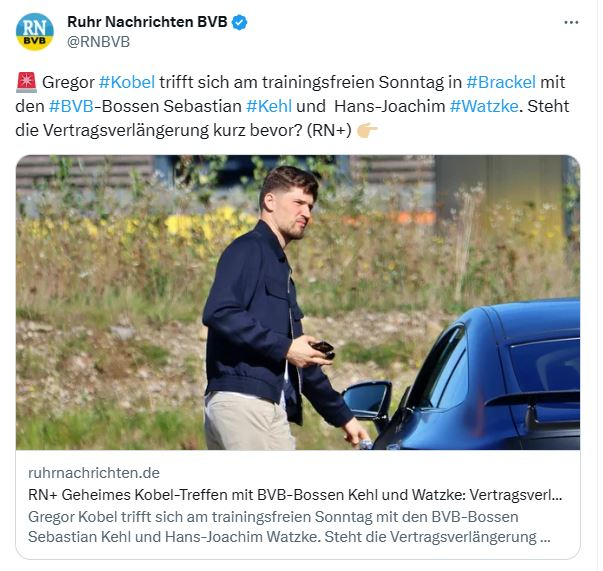
Task: Open the #Kehl hashtag
Action: click(269, 106)
